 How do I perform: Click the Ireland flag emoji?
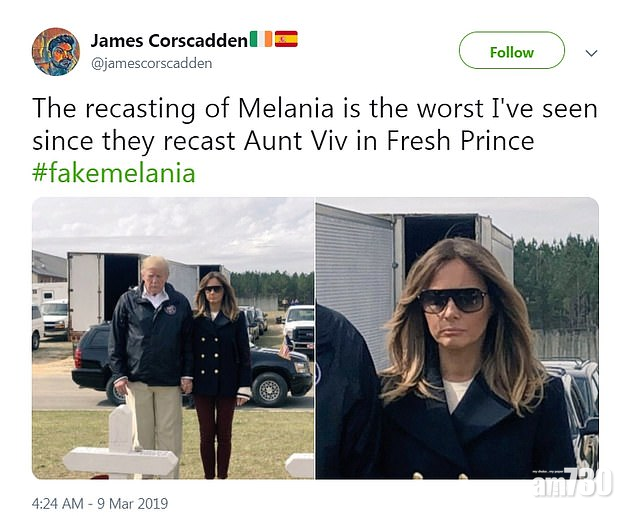click(x=261, y=40)
